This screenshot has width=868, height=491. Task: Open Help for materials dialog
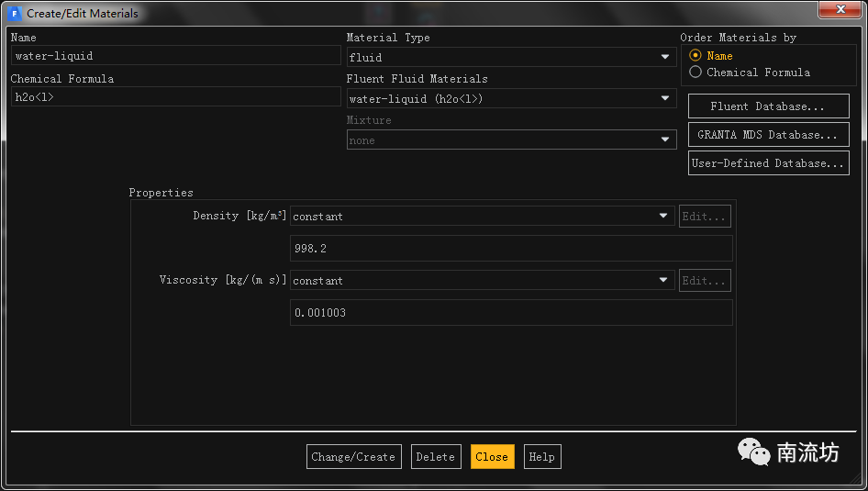pos(542,457)
